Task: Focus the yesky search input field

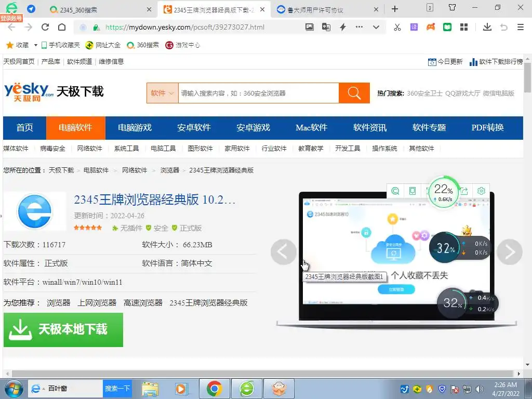Action: [x=259, y=93]
